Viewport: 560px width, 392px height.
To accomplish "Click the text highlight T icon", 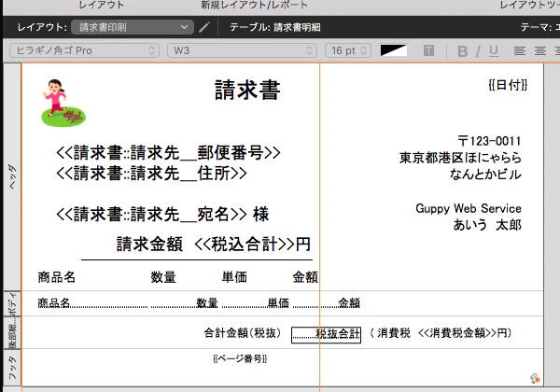I will (428, 50).
